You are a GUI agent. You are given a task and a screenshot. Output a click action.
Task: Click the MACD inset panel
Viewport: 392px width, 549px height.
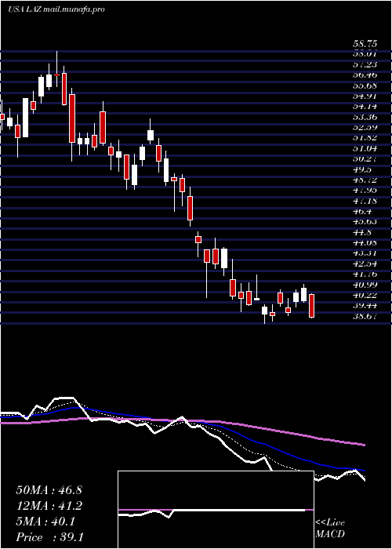tap(216, 510)
